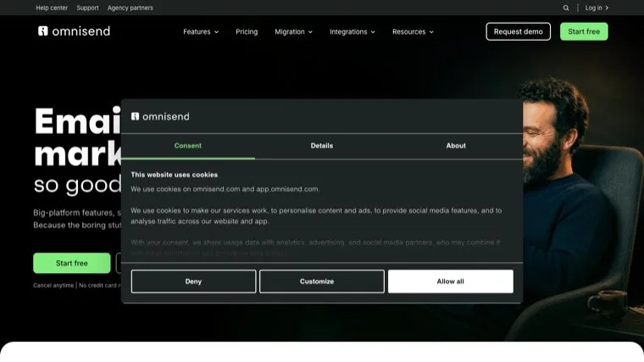
Task: Expand the Migration dropdown menu
Action: [x=294, y=31]
